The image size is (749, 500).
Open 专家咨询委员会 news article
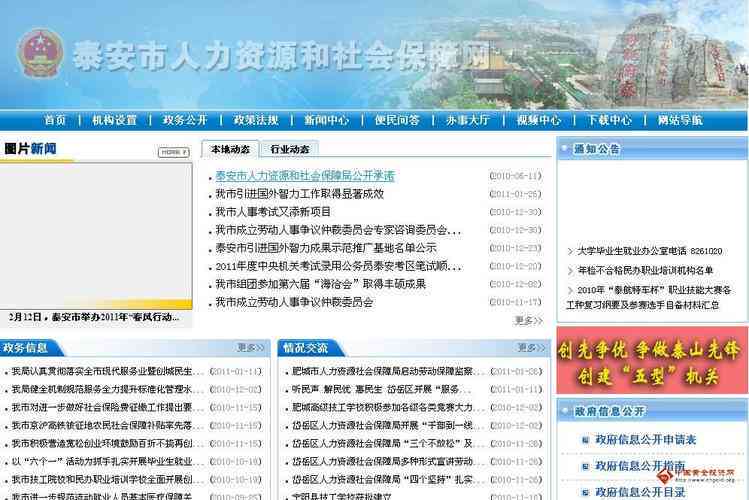(x=338, y=230)
